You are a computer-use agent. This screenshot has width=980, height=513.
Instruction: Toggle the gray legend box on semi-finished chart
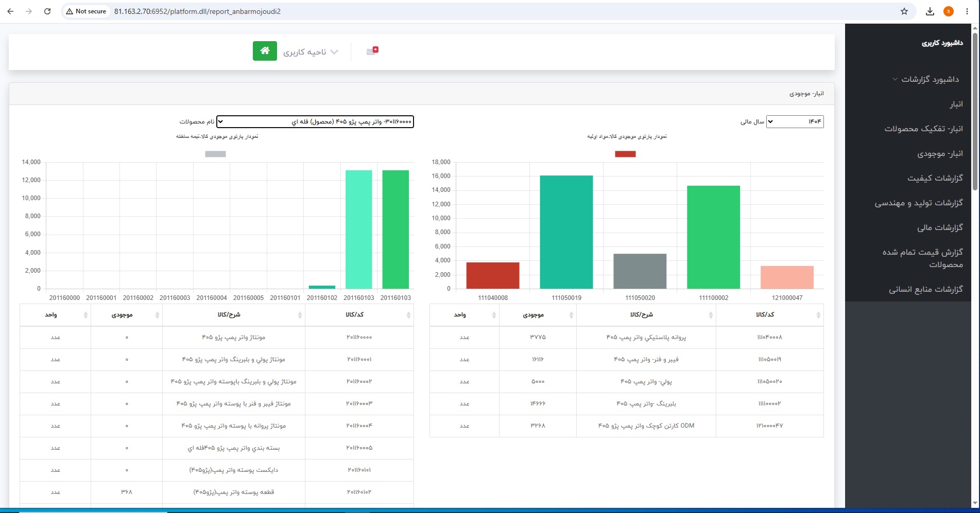tap(215, 154)
